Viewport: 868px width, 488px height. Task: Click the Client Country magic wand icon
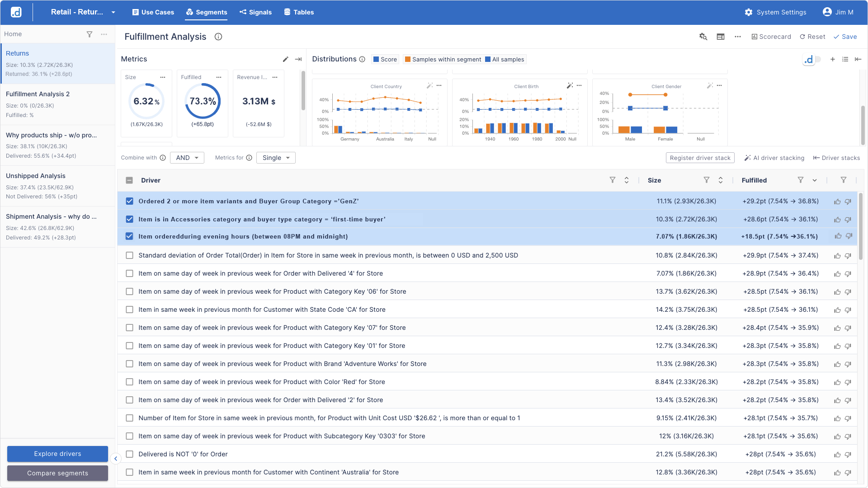pyautogui.click(x=429, y=85)
